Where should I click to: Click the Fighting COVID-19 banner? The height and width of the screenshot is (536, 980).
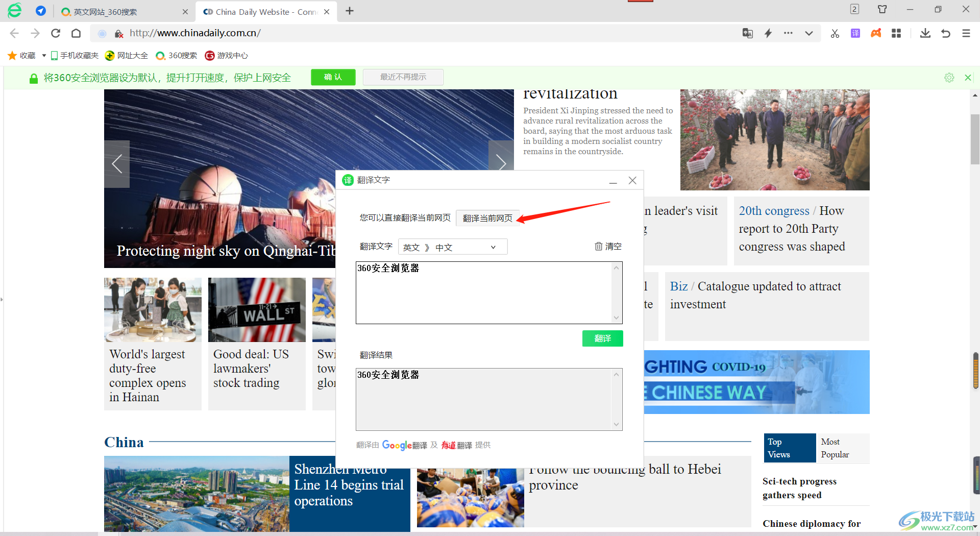pyautogui.click(x=756, y=382)
